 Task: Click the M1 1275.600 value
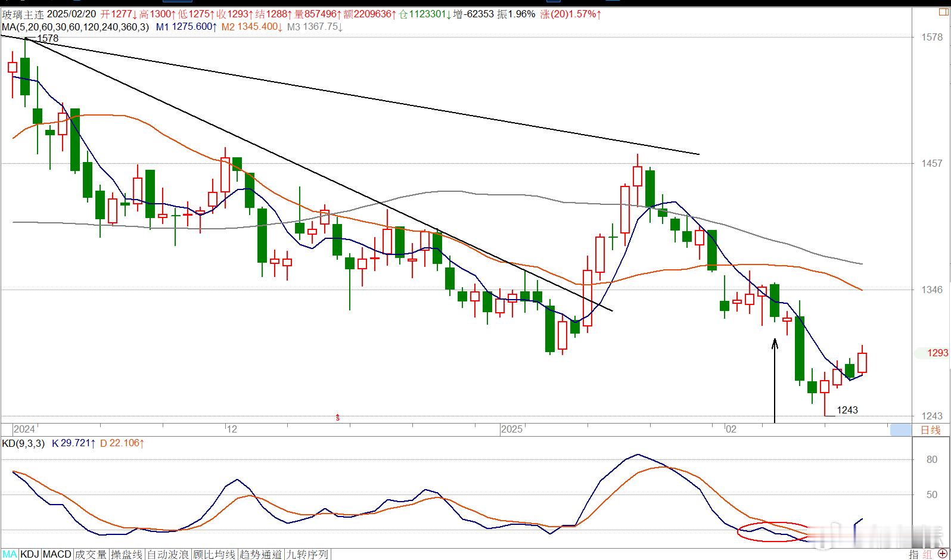[186, 27]
